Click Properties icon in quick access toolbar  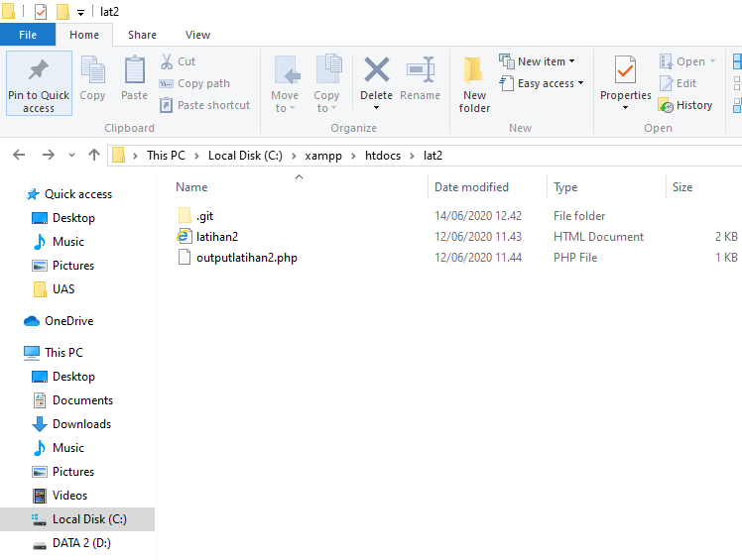[x=41, y=11]
